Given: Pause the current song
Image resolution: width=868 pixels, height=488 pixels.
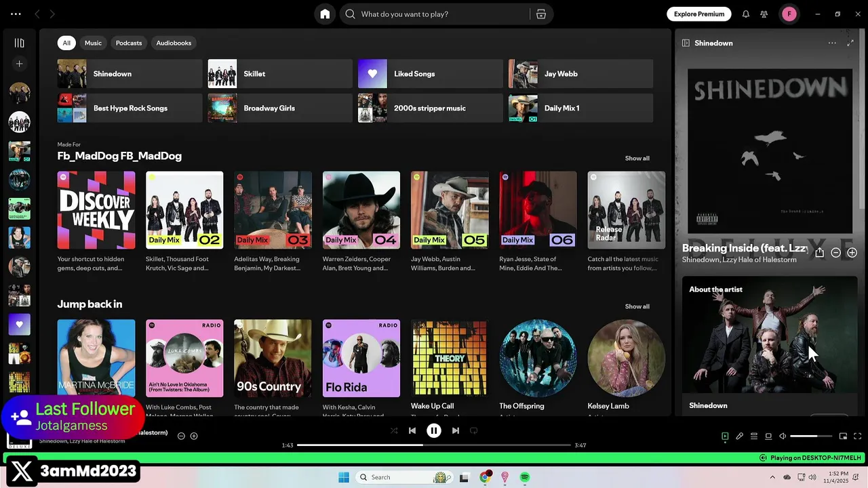Looking at the screenshot, I should (434, 430).
